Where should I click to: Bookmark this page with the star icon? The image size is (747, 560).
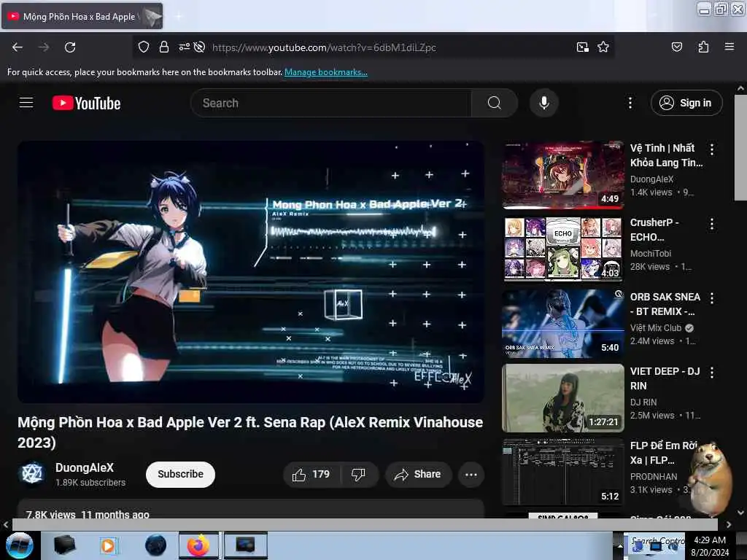click(x=603, y=47)
